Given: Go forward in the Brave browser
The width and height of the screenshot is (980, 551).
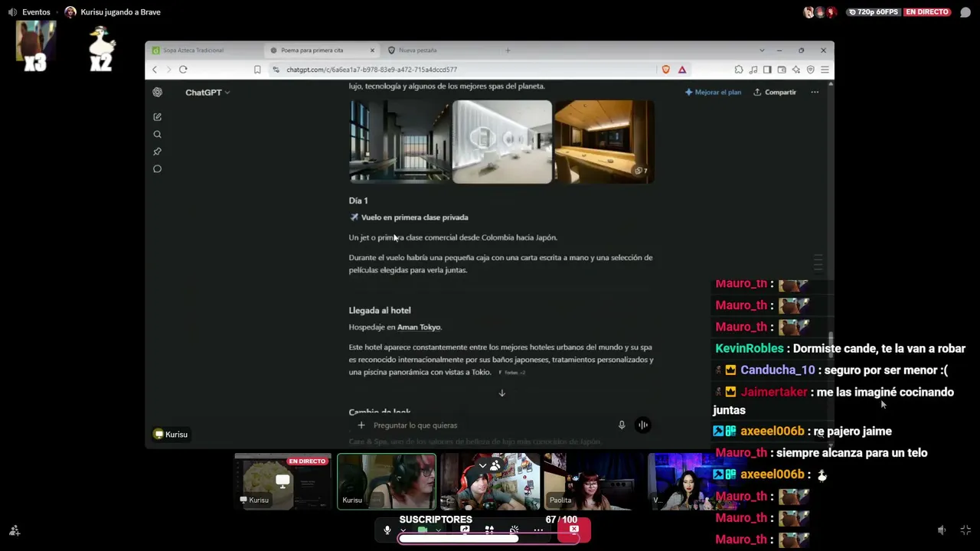Looking at the screenshot, I should tap(168, 70).
